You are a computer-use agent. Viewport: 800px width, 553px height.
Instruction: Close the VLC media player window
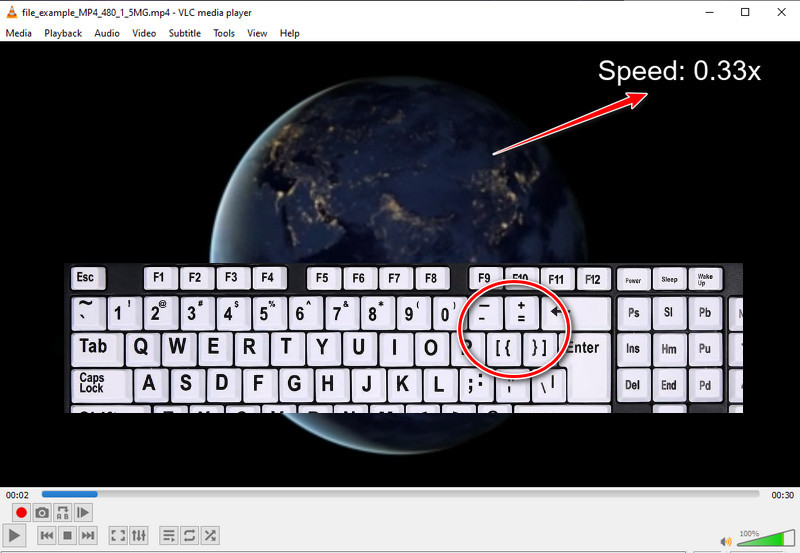click(x=781, y=12)
